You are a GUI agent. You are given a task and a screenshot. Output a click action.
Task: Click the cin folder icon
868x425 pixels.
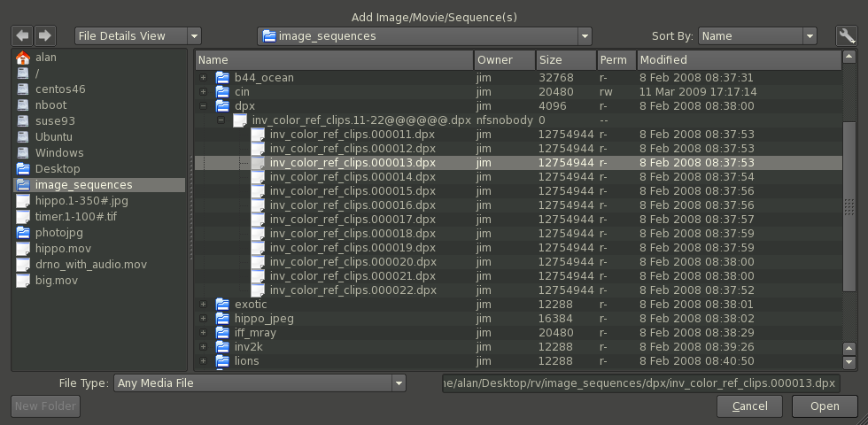click(x=222, y=92)
